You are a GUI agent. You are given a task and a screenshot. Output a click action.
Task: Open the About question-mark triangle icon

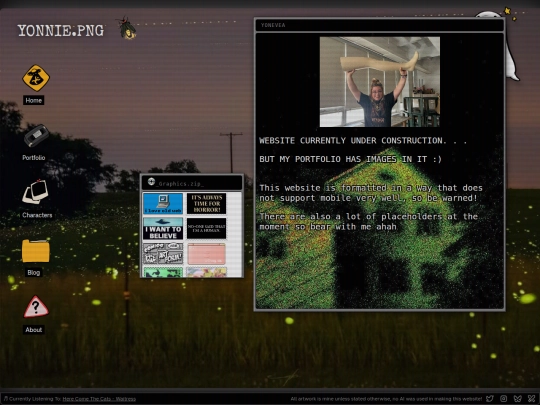point(36,307)
